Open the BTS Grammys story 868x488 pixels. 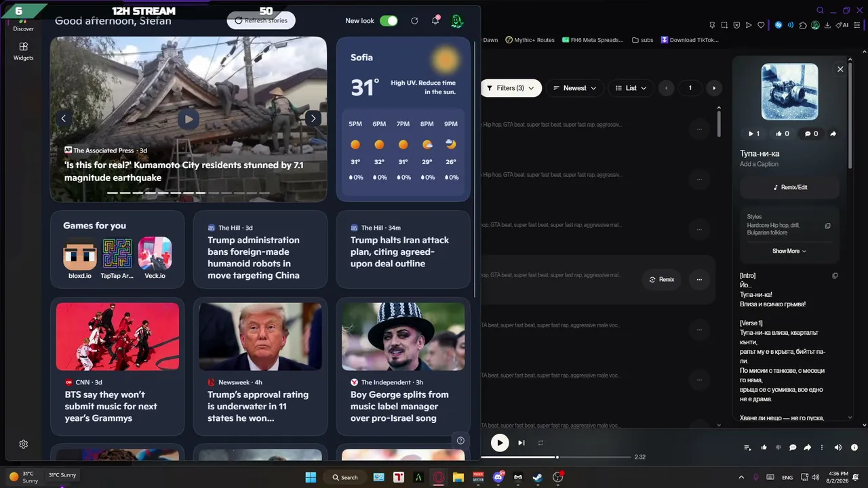click(x=117, y=366)
